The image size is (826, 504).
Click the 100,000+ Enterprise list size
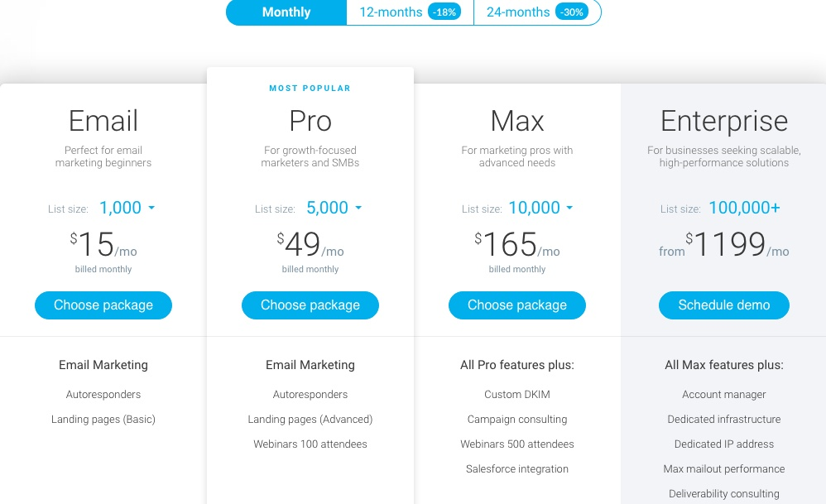click(744, 208)
